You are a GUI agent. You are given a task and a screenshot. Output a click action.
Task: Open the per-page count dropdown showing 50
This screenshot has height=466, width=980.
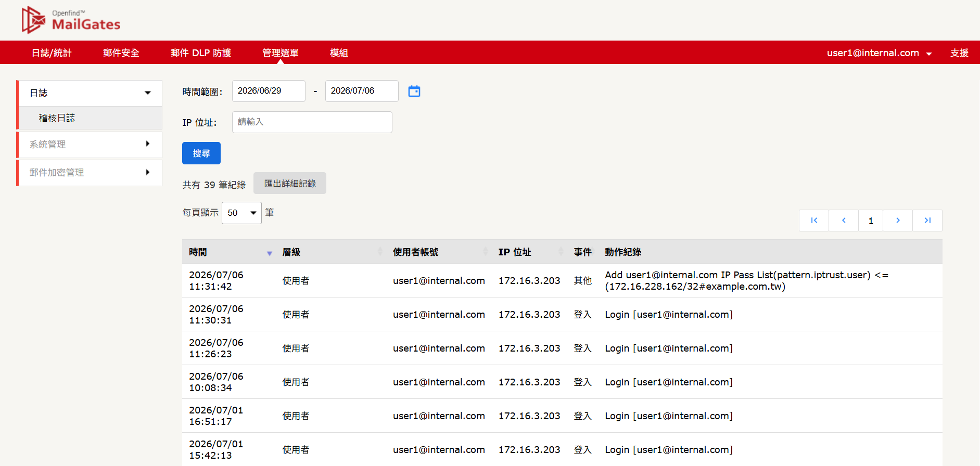pos(241,213)
